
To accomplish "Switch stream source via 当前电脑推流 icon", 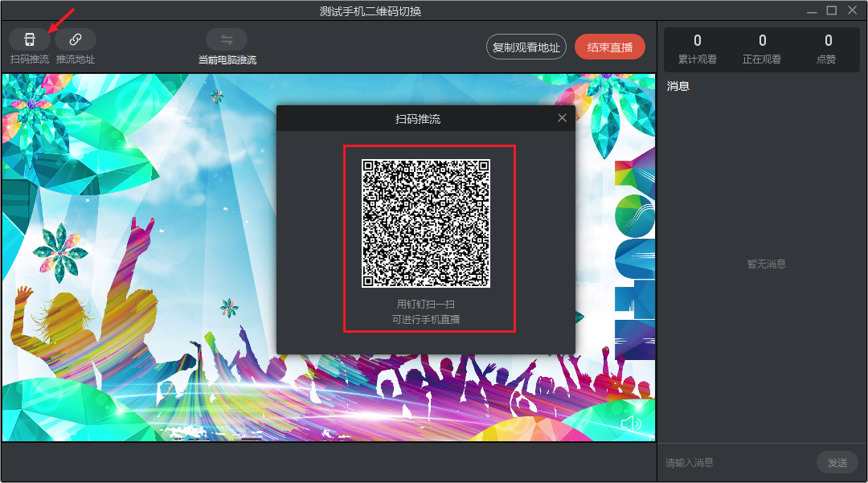I will click(227, 39).
